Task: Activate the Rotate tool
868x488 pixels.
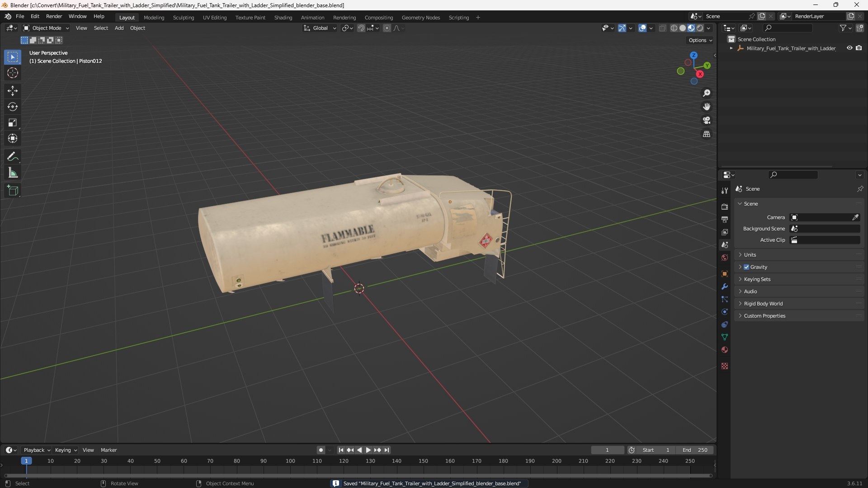Action: click(x=13, y=107)
